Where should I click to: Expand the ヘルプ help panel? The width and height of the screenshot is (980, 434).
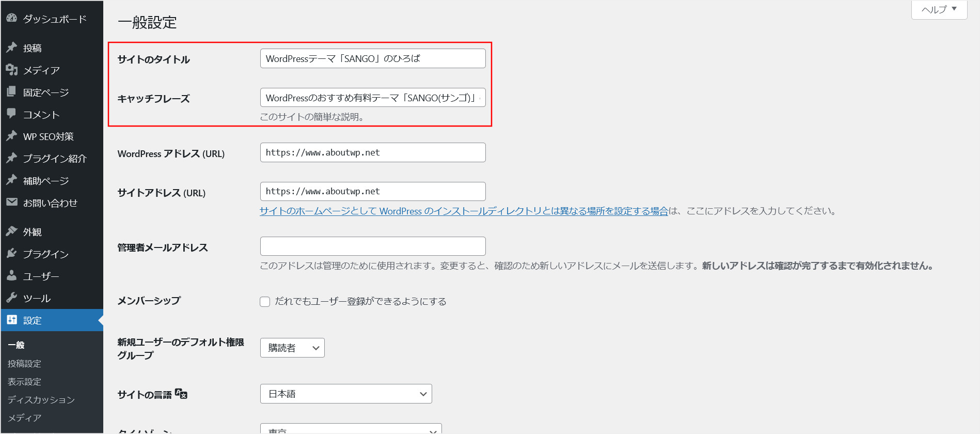pyautogui.click(x=939, y=9)
